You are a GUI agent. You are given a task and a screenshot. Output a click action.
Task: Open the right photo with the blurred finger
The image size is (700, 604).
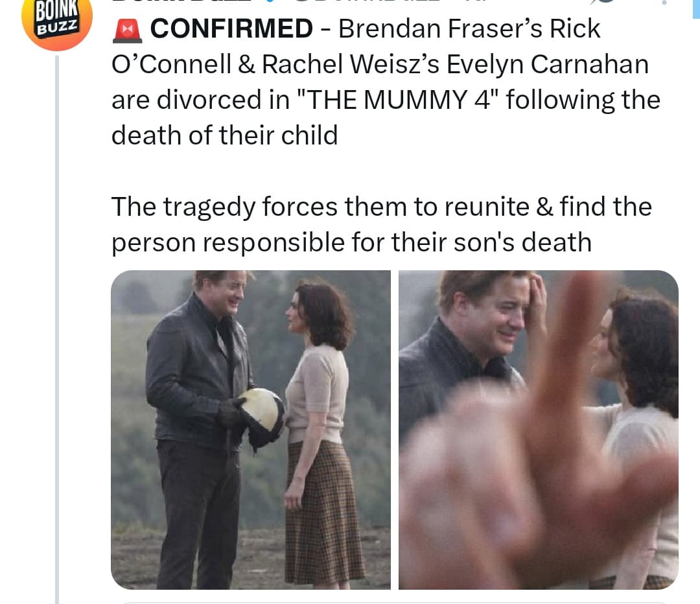click(539, 430)
